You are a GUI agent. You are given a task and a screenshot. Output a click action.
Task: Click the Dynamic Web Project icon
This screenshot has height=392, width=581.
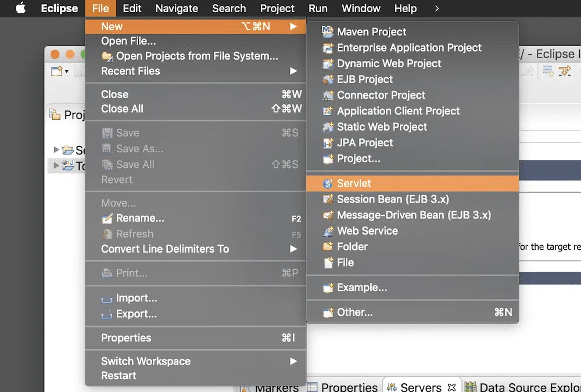coord(328,64)
